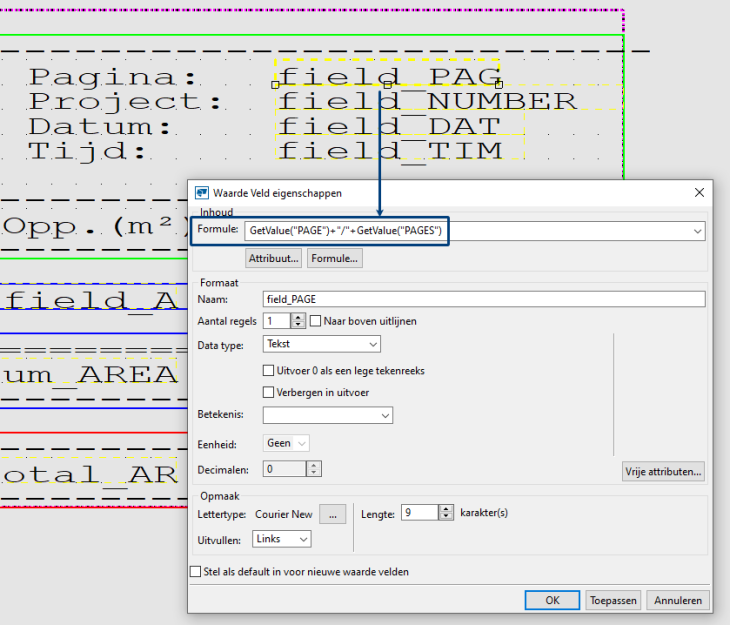
Task: Click inside the Naam input field
Action: pos(483,298)
